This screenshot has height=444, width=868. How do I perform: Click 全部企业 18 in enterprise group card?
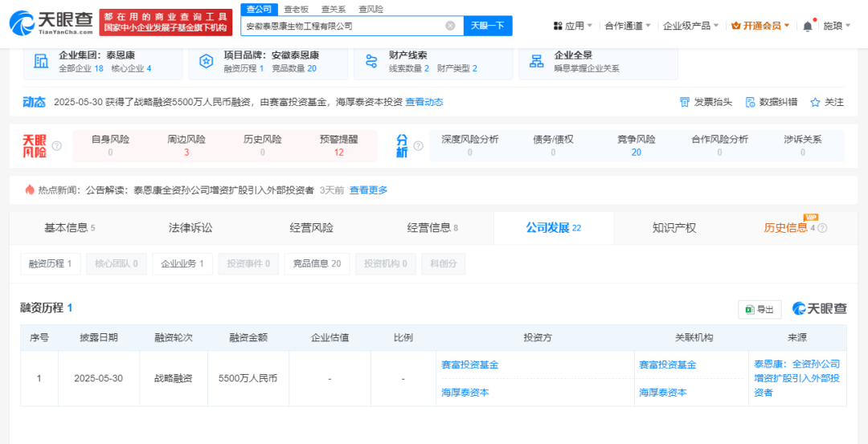point(81,68)
